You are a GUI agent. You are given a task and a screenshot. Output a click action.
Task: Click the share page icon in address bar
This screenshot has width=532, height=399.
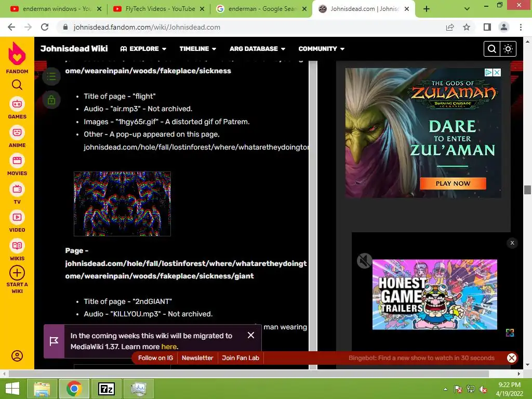[450, 27]
